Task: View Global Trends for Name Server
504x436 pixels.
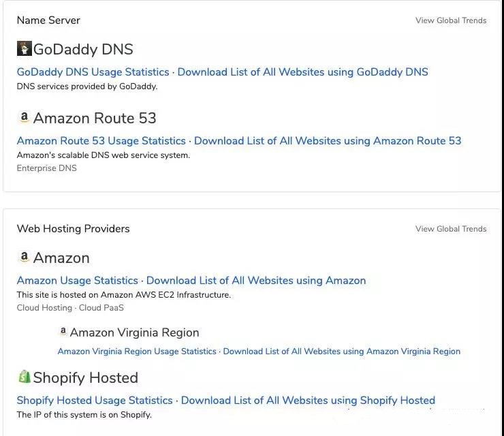Action: 451,20
